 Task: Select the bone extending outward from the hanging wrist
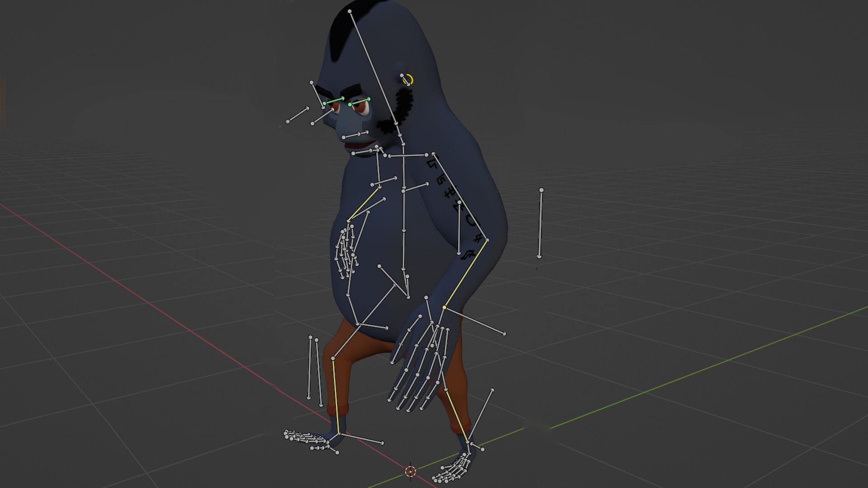point(474,321)
